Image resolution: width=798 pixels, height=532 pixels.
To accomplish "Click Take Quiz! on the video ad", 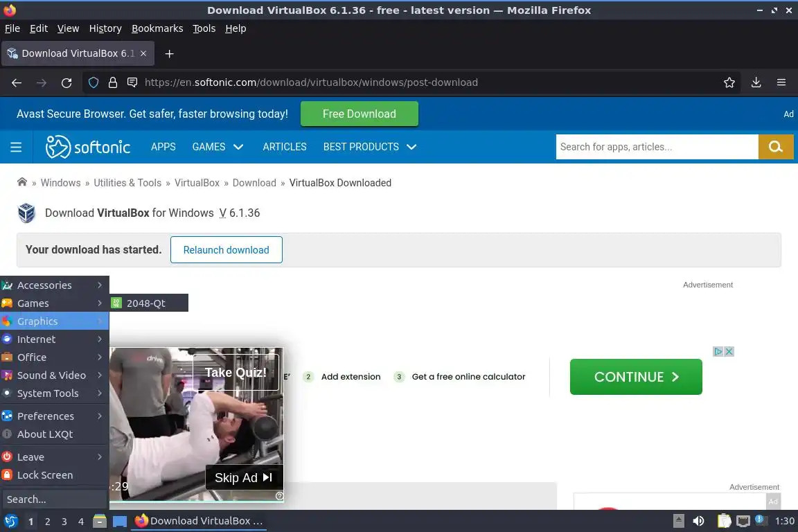I will pos(236,372).
